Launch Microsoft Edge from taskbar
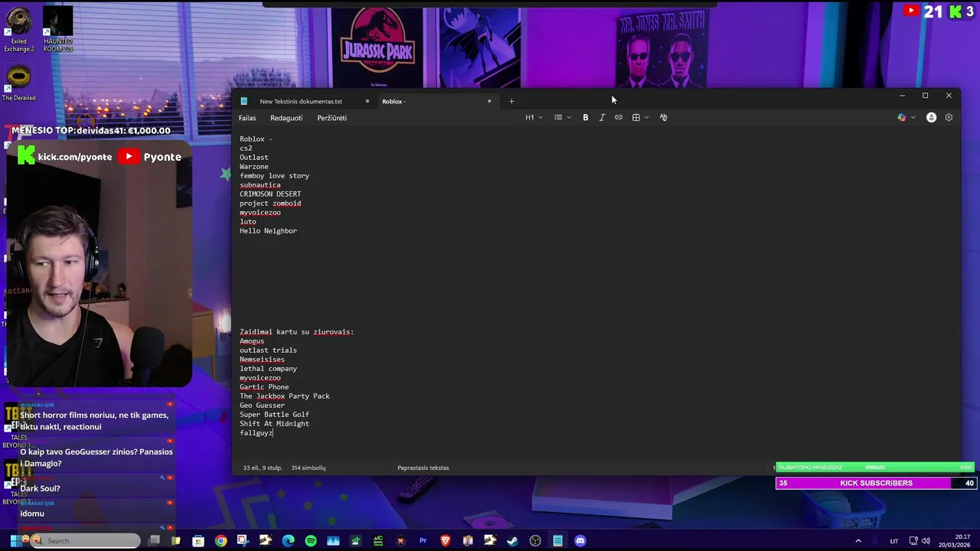 288,541
